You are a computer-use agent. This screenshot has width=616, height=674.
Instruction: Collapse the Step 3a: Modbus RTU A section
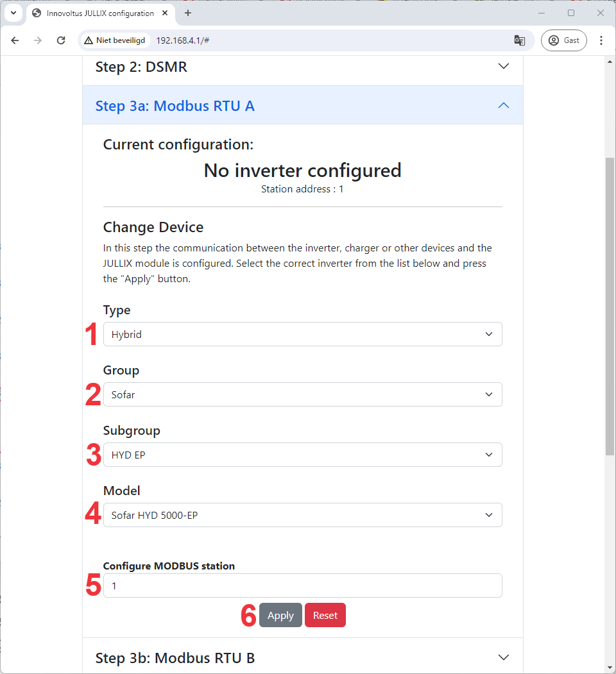(x=303, y=106)
